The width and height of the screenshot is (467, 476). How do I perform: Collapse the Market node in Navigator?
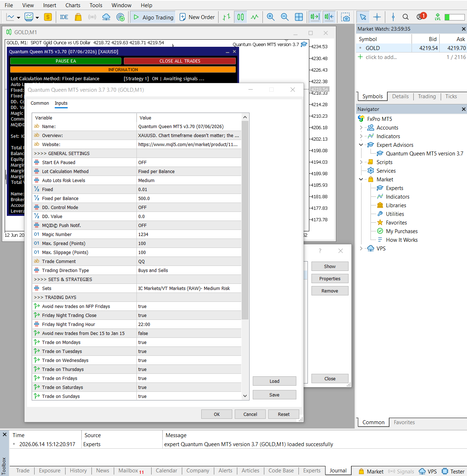coord(361,179)
